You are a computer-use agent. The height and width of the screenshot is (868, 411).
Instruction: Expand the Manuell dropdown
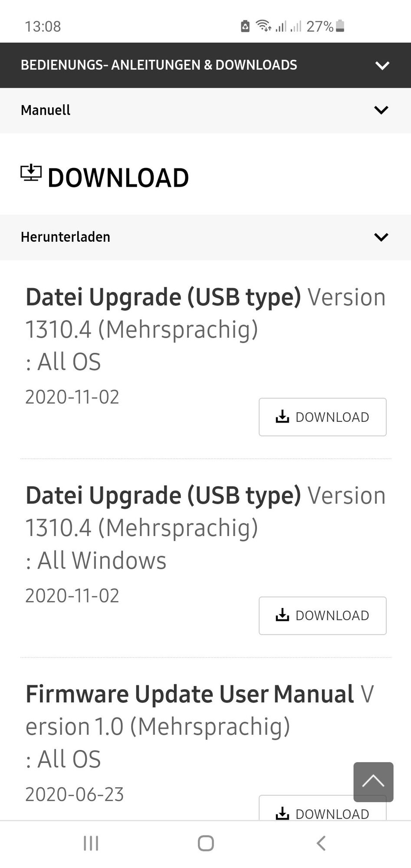pos(381,110)
